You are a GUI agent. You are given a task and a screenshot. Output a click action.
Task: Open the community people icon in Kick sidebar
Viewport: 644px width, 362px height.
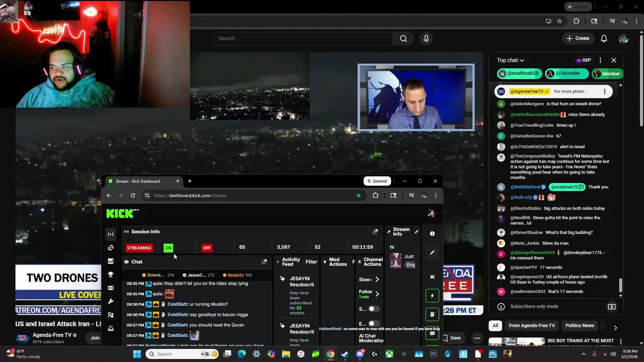111,315
